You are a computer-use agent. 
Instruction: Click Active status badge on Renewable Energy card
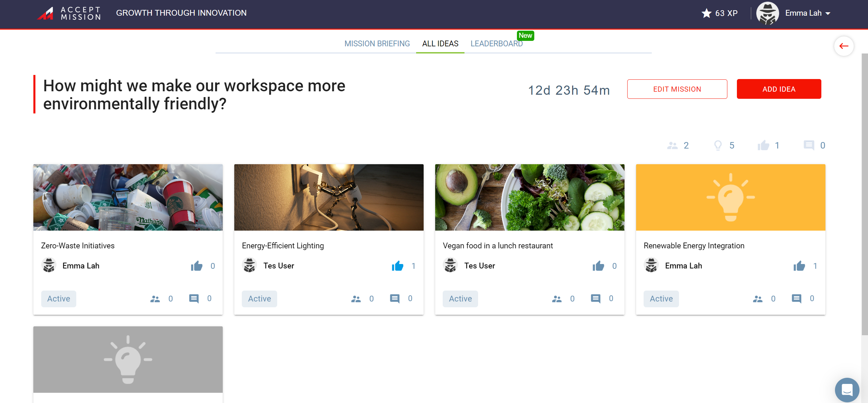click(661, 299)
